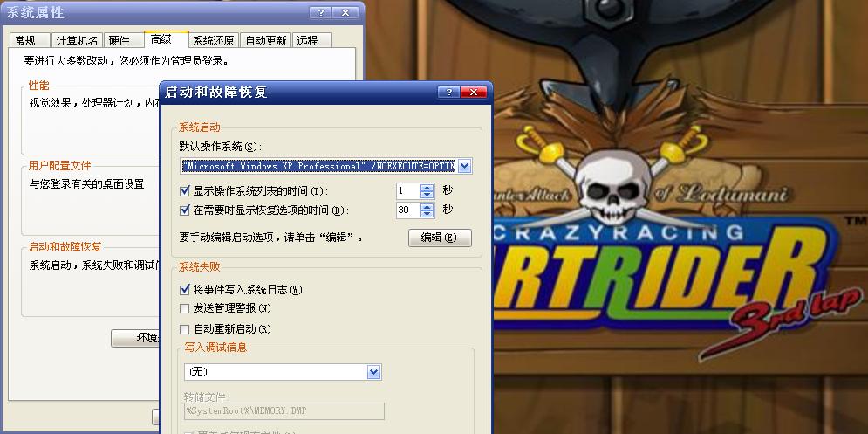Click the 转储文件 path field
The height and width of the screenshot is (434, 868).
tap(284, 411)
